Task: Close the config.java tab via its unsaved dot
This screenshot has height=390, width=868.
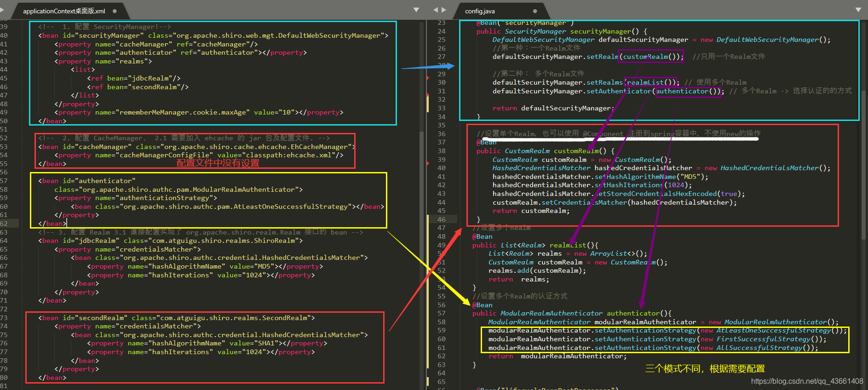Action: click(x=535, y=11)
